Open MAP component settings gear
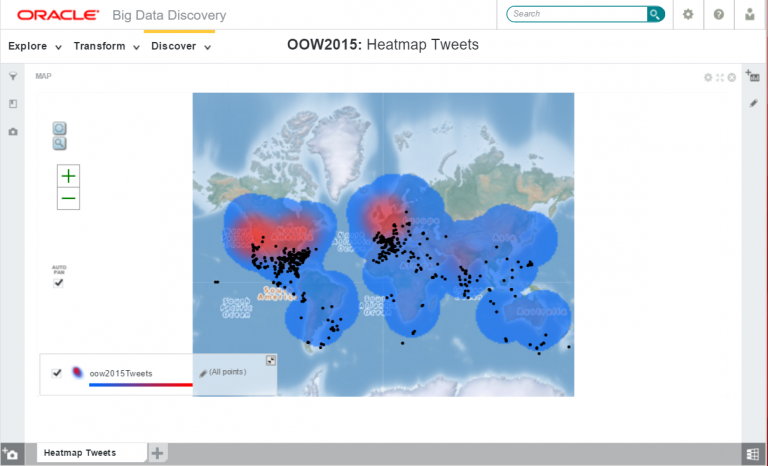This screenshot has width=768, height=466. [708, 77]
